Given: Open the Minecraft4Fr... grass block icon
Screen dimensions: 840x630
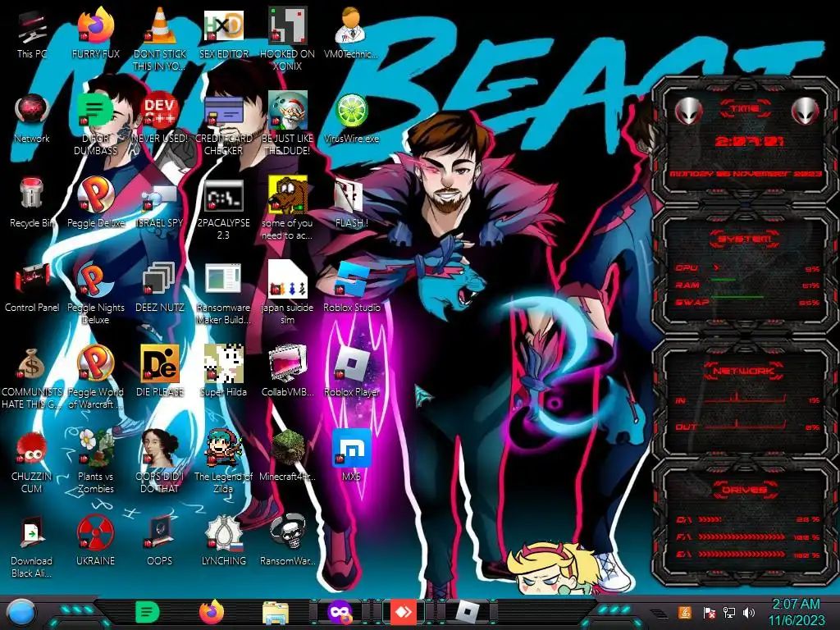Looking at the screenshot, I should [288, 448].
